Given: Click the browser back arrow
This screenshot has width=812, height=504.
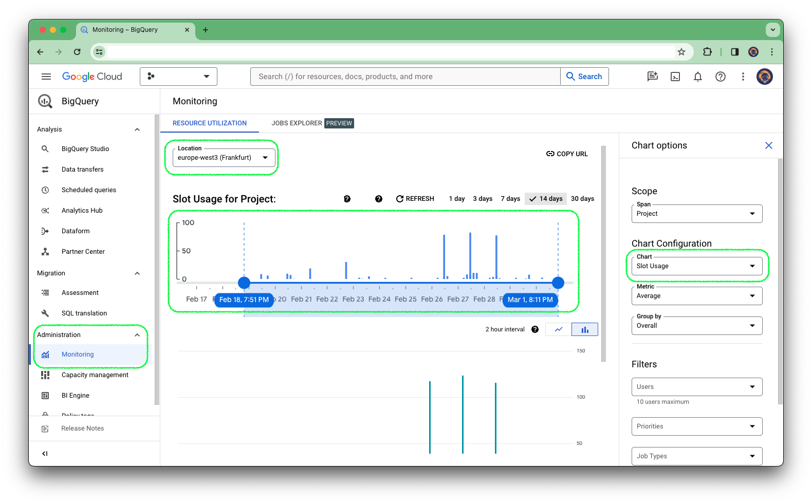Looking at the screenshot, I should 40,52.
